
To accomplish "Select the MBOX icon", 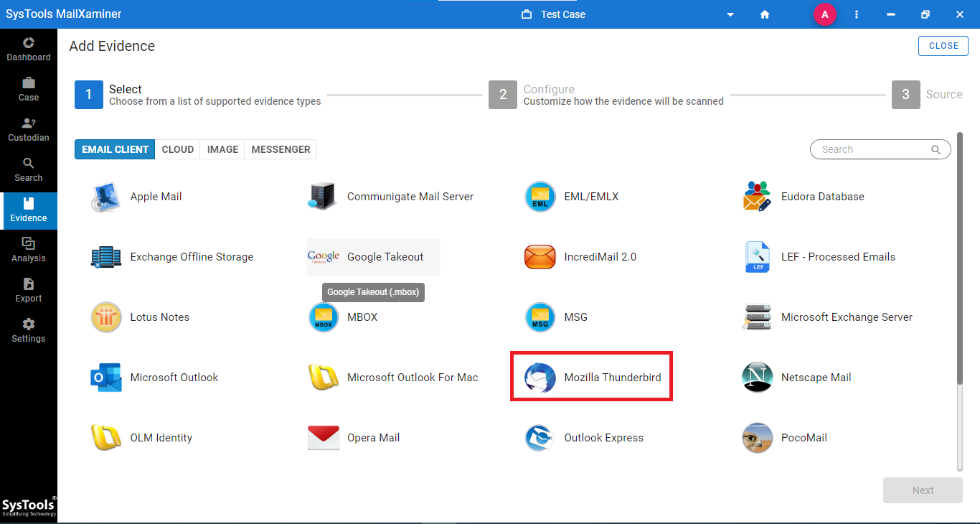I will pyautogui.click(x=323, y=317).
